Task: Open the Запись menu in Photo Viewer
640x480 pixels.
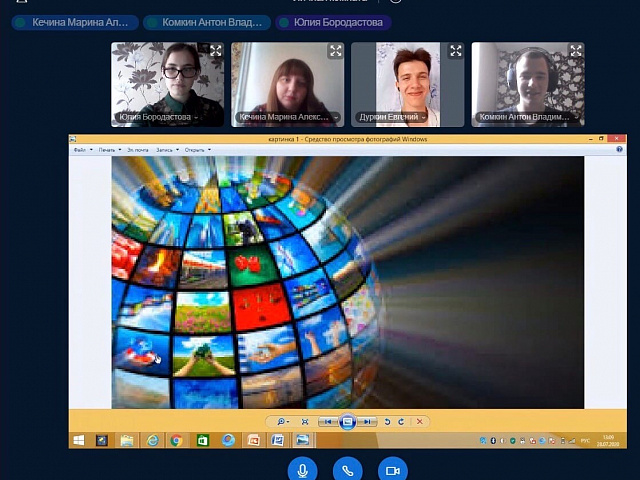Action: pos(167,150)
